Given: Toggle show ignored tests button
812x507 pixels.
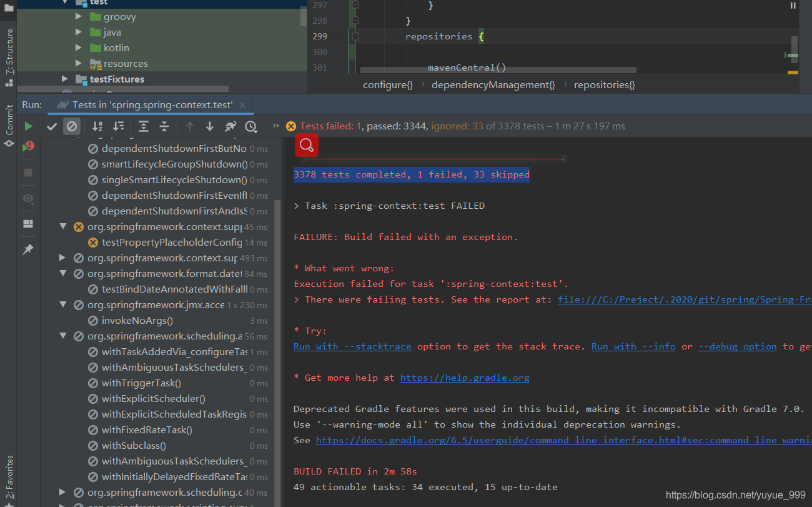Looking at the screenshot, I should tap(72, 126).
